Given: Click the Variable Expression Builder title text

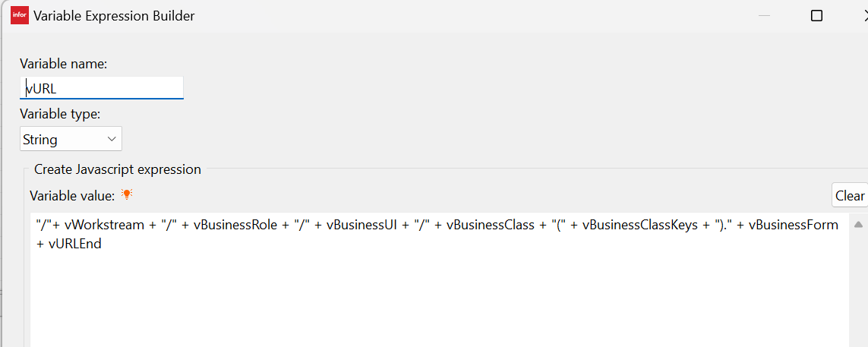Looking at the screenshot, I should click(114, 16).
